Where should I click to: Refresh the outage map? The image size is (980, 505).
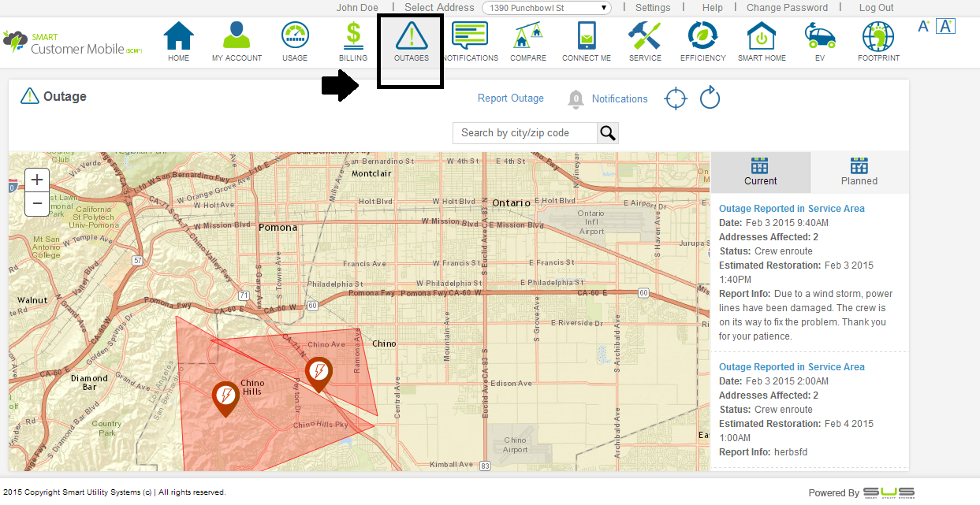pos(710,98)
